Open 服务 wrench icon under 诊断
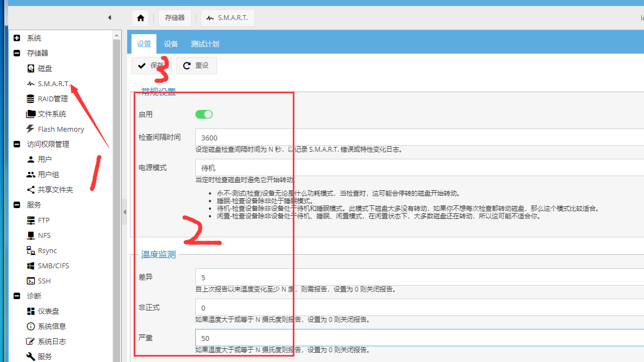 (31, 356)
